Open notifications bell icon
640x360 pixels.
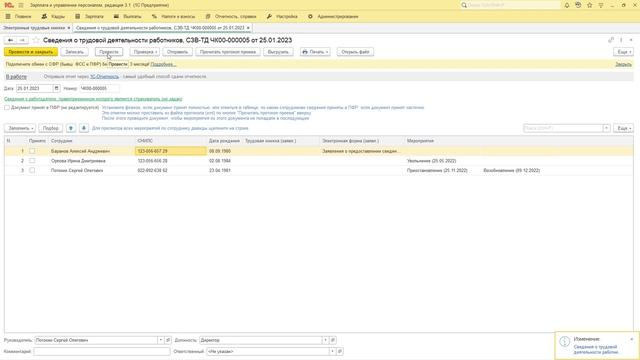(567, 5)
